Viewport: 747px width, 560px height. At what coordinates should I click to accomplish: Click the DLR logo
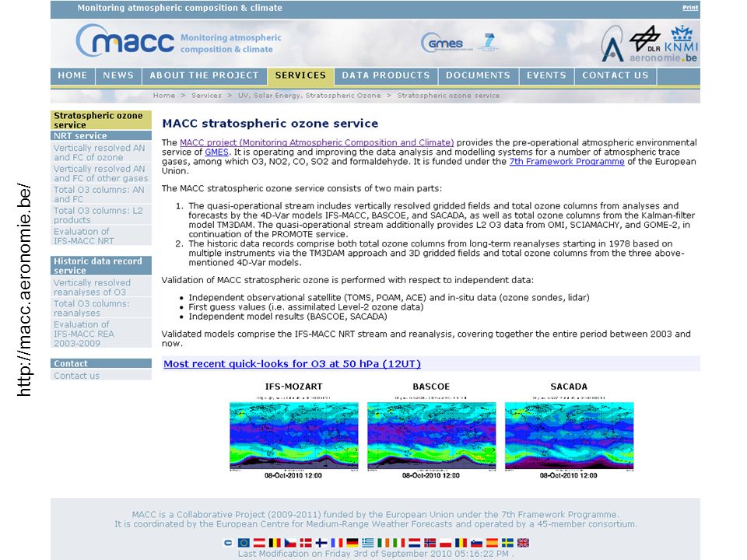click(646, 39)
